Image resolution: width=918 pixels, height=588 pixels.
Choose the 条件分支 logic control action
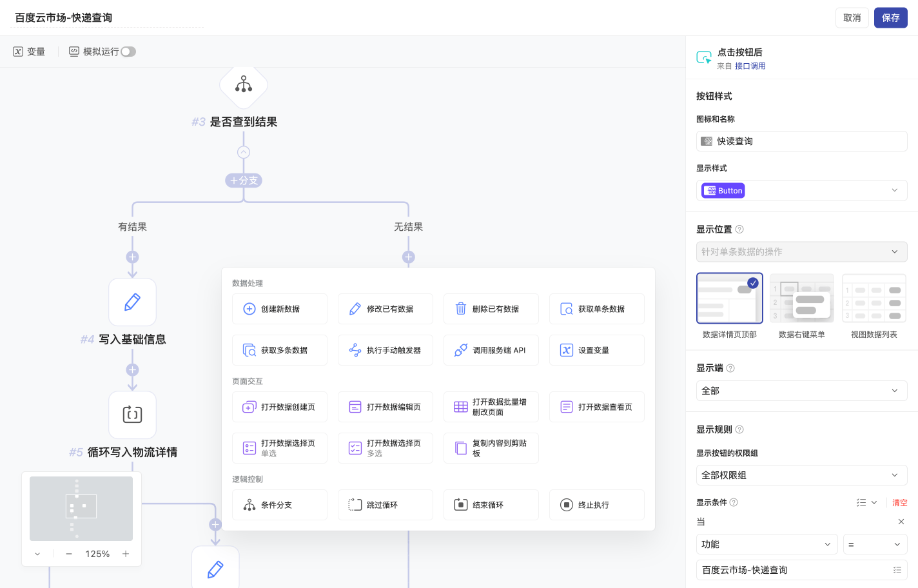point(280,504)
